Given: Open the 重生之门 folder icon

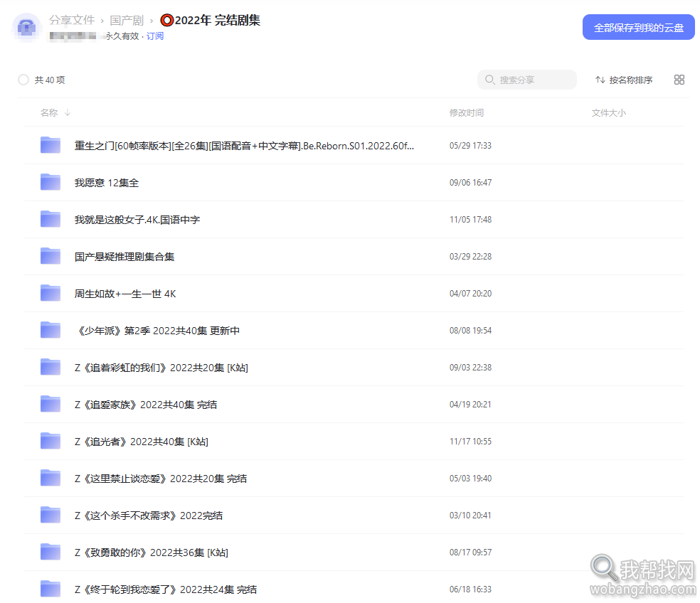Looking at the screenshot, I should (51, 145).
